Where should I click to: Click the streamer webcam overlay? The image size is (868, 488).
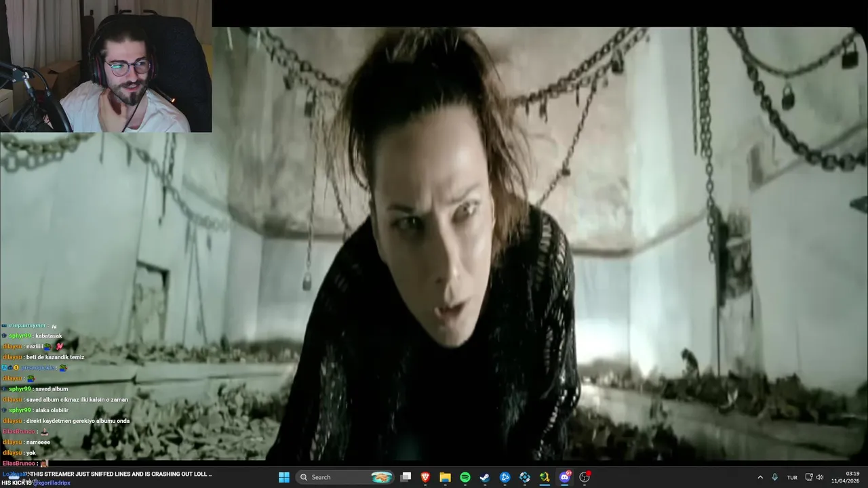(106, 66)
